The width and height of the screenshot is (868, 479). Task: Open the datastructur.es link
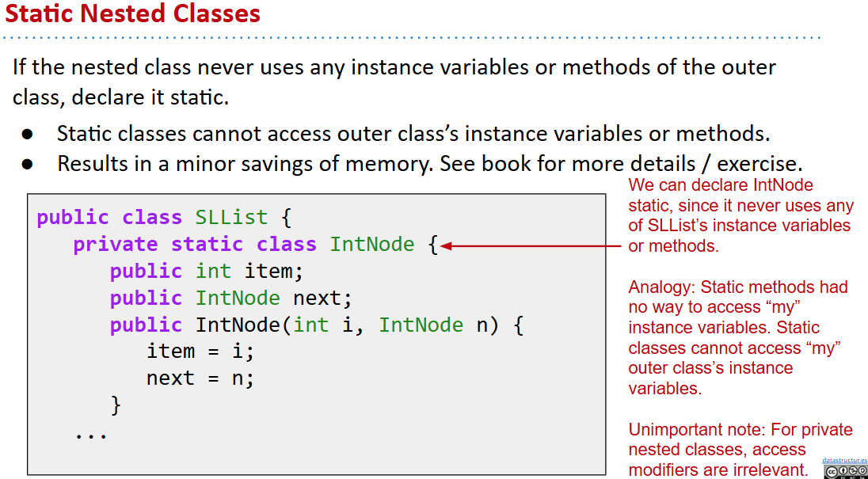coord(844,460)
